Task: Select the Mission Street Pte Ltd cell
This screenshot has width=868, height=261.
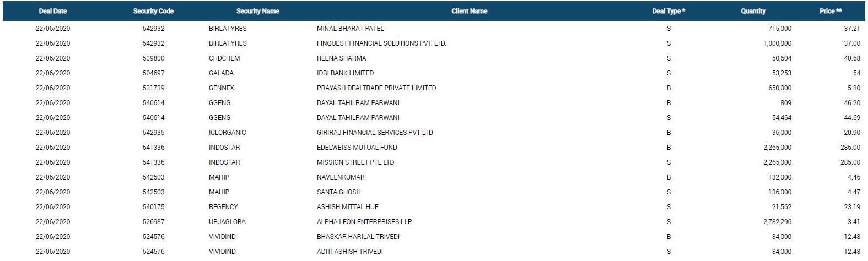Action: point(355,162)
